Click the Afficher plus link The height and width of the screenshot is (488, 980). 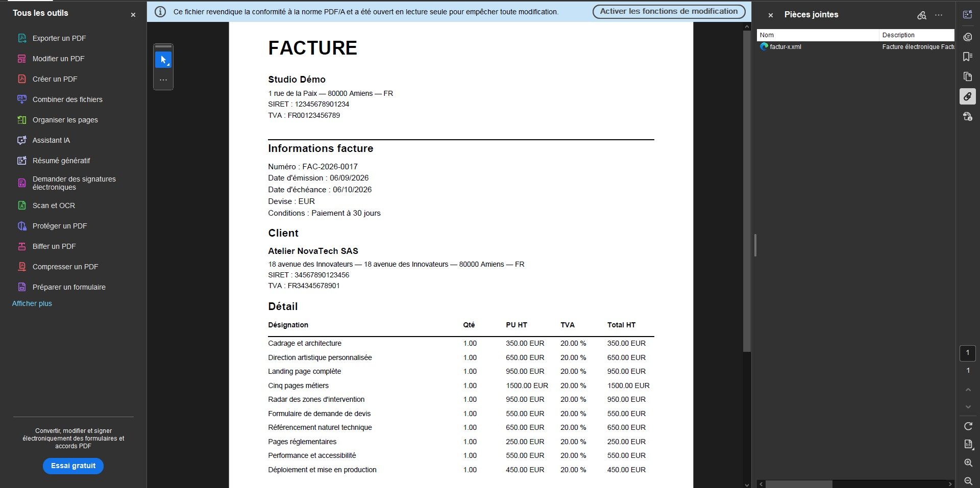32,303
